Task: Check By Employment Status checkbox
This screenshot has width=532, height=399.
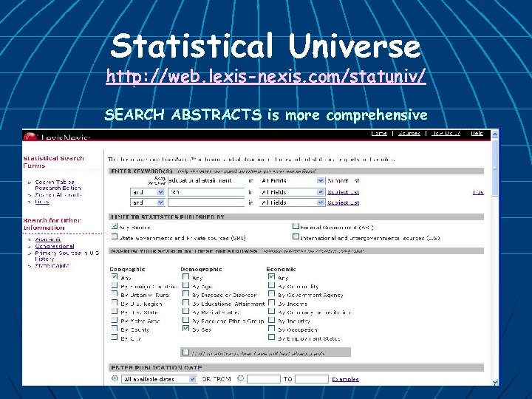Action: point(271,337)
